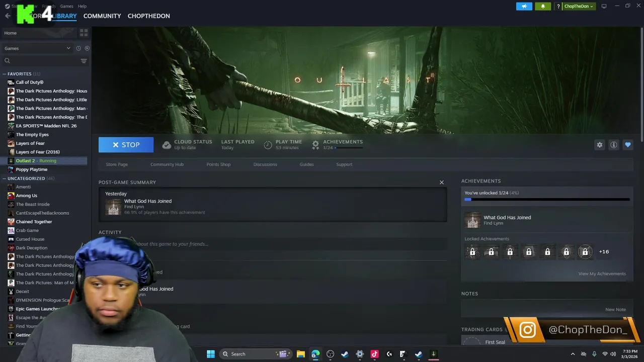644x362 pixels.
Task: Click What God Has Joined in Post-Game Summary
Action: click(148, 201)
